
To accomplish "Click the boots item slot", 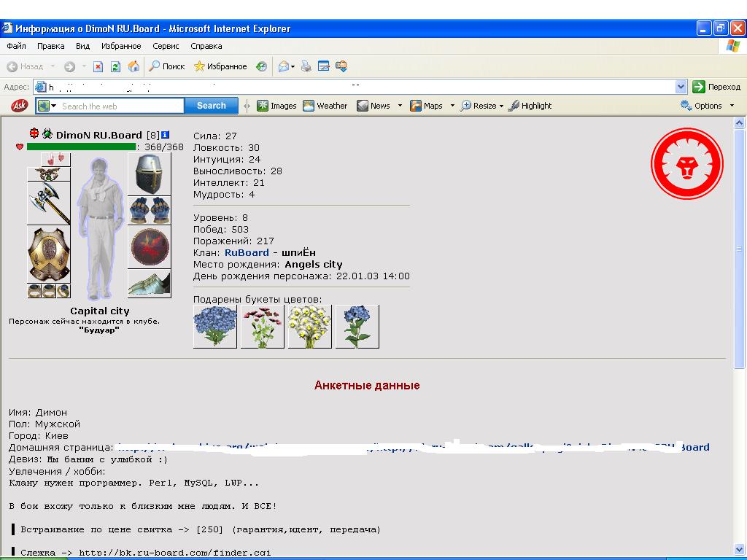I will click(x=150, y=284).
